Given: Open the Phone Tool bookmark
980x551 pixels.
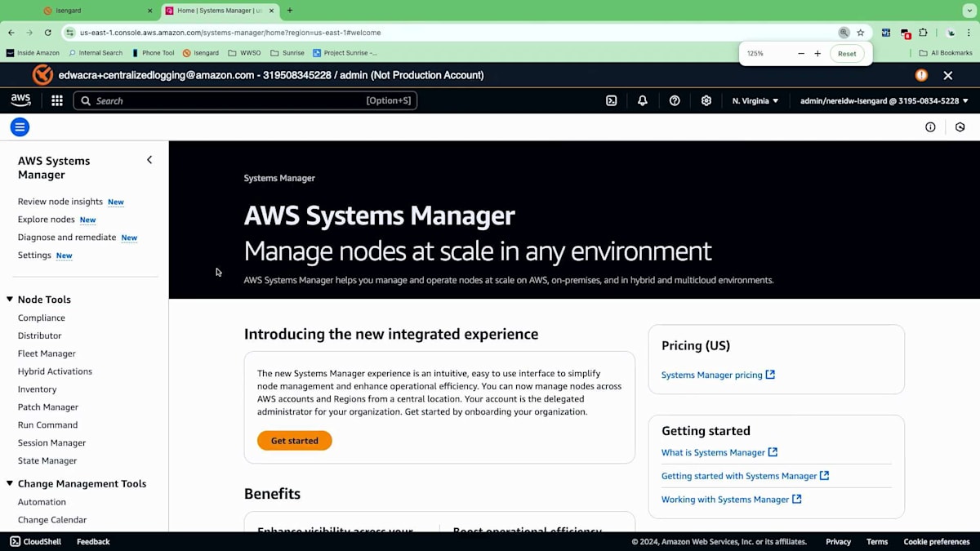Looking at the screenshot, I should (x=153, y=53).
